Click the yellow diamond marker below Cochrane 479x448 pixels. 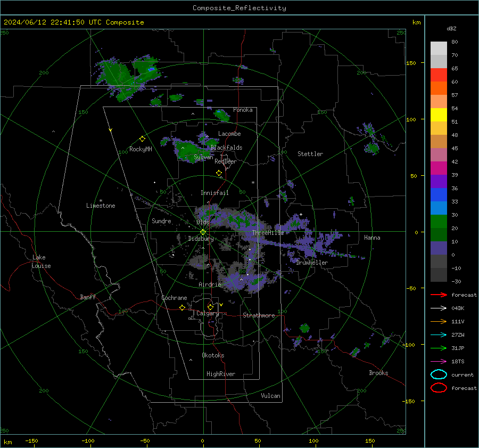point(183,307)
